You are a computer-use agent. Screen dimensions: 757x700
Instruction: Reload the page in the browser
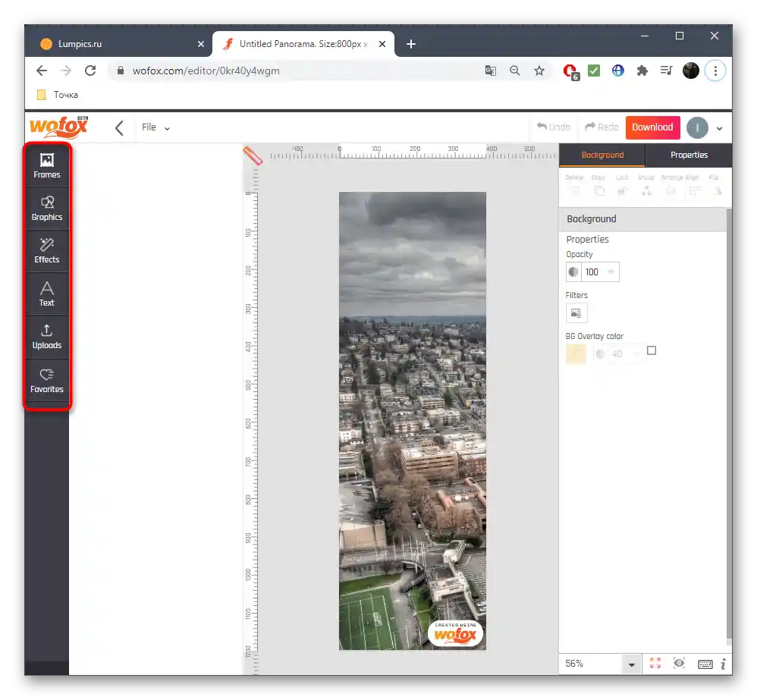point(90,71)
